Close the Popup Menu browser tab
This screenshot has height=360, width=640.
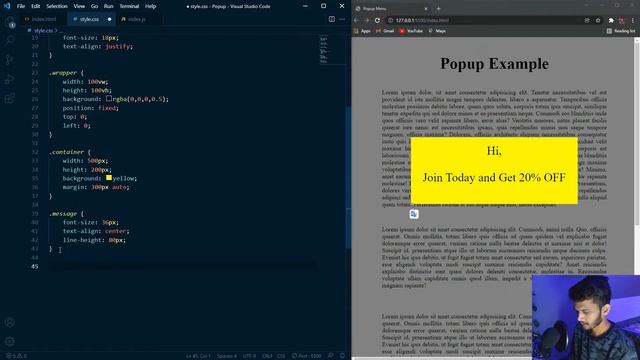(x=426, y=9)
